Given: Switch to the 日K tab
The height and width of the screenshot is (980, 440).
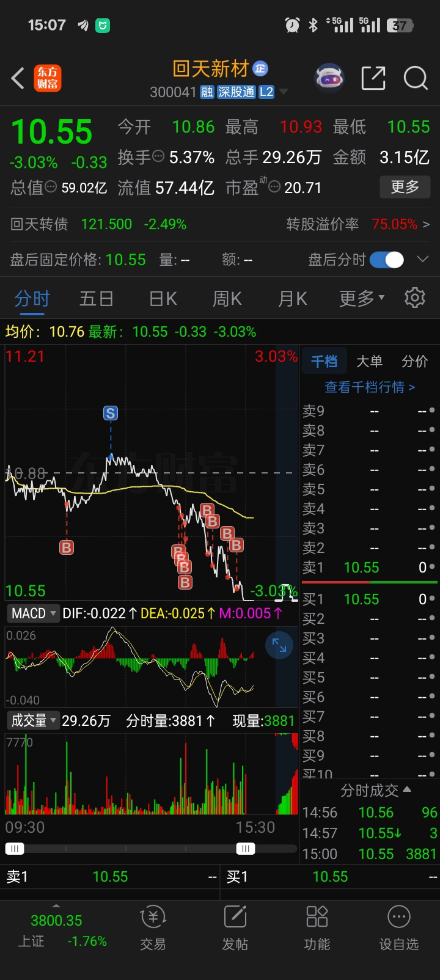Looking at the screenshot, I should pos(163,298).
